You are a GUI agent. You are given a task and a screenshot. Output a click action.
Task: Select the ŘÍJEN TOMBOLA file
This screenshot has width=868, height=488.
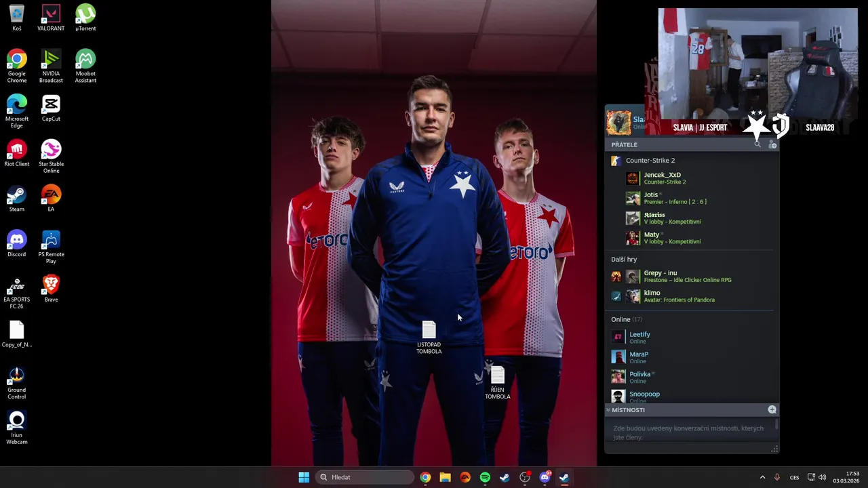pos(498,383)
